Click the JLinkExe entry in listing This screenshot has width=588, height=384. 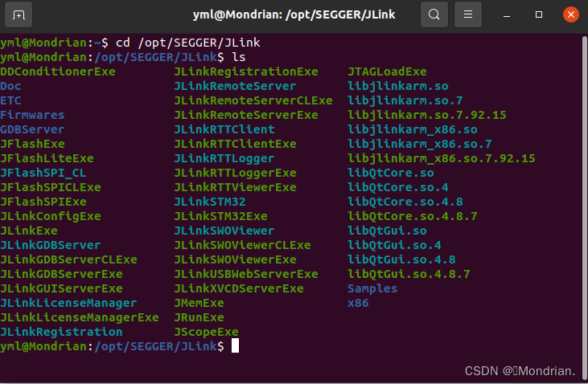[x=29, y=231]
